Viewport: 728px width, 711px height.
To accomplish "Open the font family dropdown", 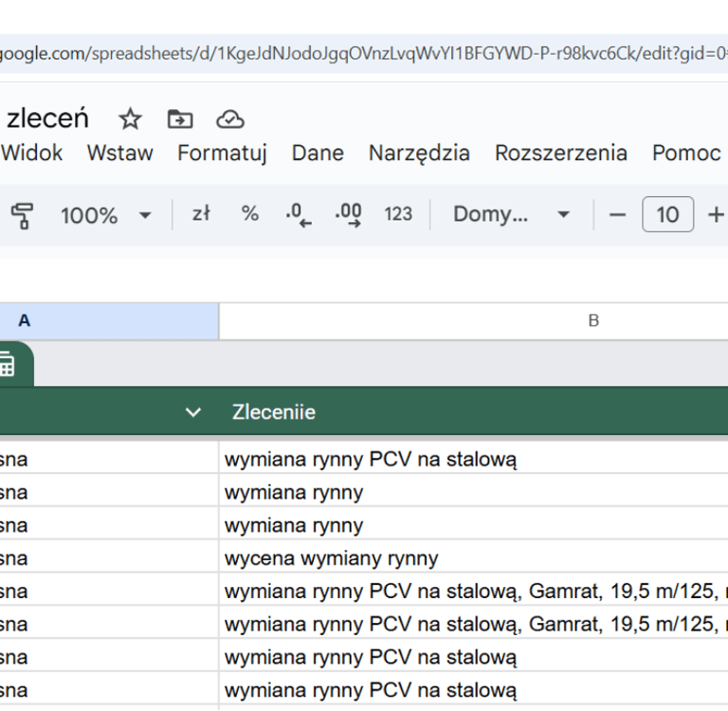I will 511,214.
